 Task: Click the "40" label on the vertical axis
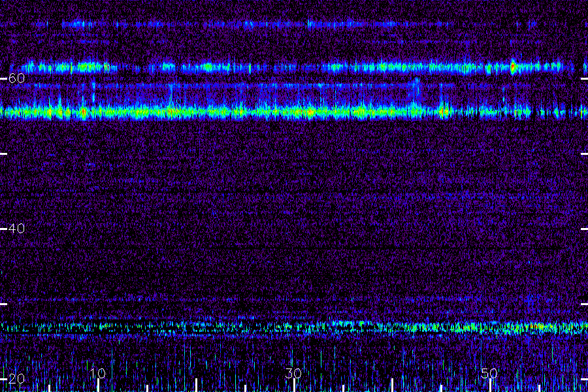[16, 228]
